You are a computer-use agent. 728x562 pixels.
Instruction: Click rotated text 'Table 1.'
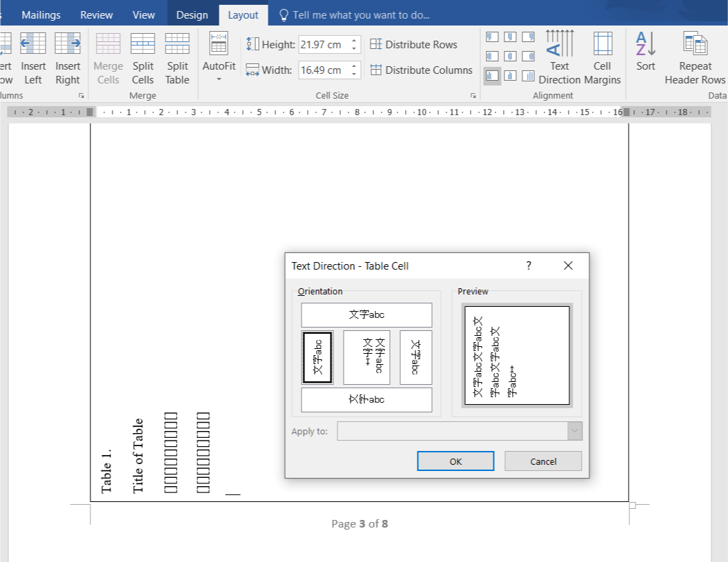pyautogui.click(x=106, y=470)
